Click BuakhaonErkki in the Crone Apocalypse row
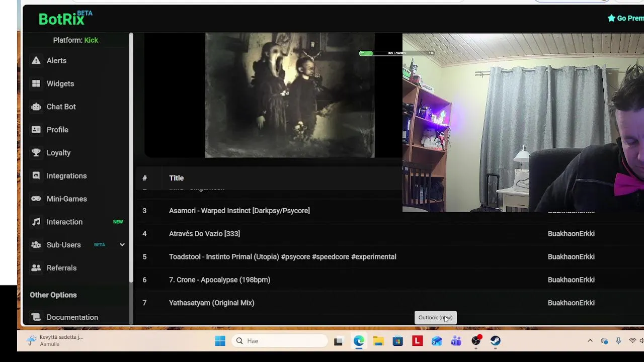This screenshot has height=362, width=644. point(571,280)
